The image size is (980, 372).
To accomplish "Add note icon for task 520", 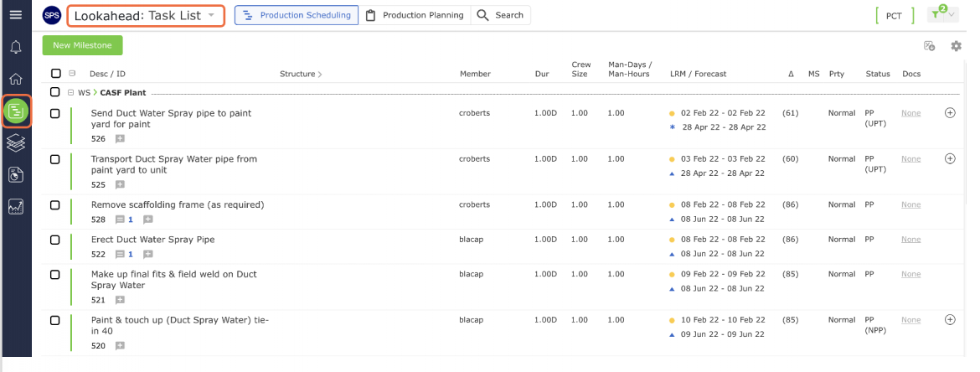I will coord(120,346).
